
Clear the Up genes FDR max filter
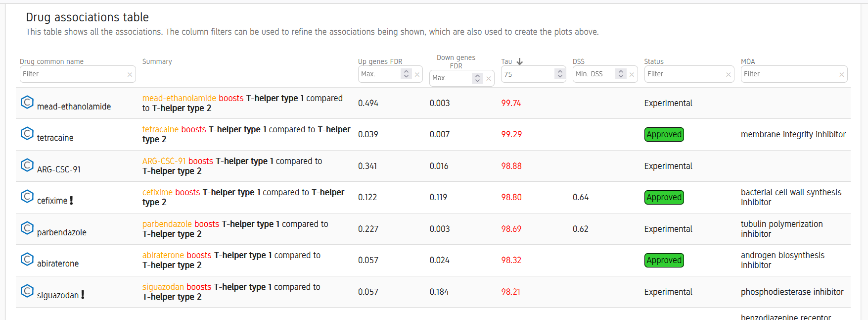417,74
